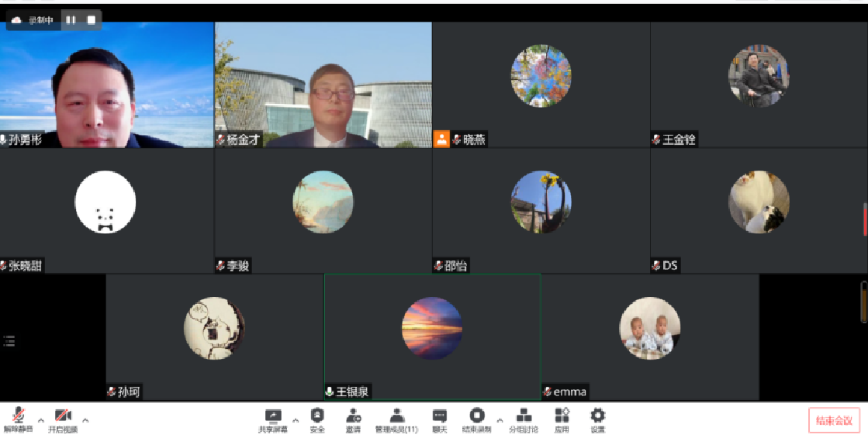
Task: Open meeting Settings (设置) gear
Action: (597, 419)
